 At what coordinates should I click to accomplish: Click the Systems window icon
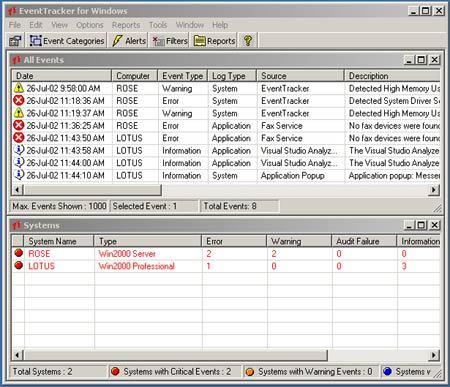pos(16,226)
